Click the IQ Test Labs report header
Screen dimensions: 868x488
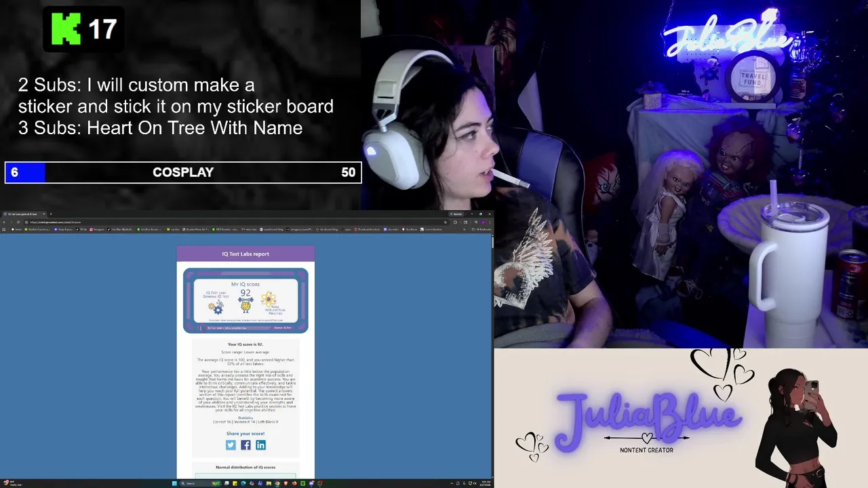(245, 254)
